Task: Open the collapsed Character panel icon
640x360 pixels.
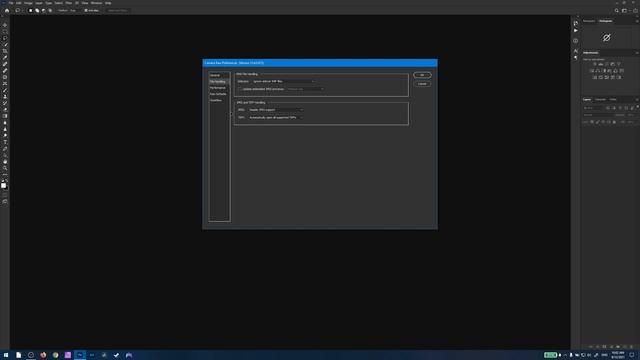Action: pyautogui.click(x=576, y=51)
